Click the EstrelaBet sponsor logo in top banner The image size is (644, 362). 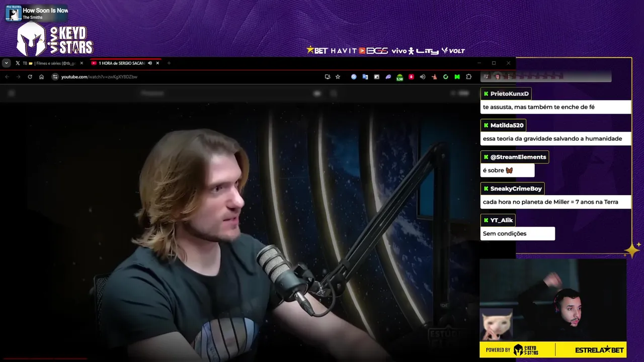point(317,50)
